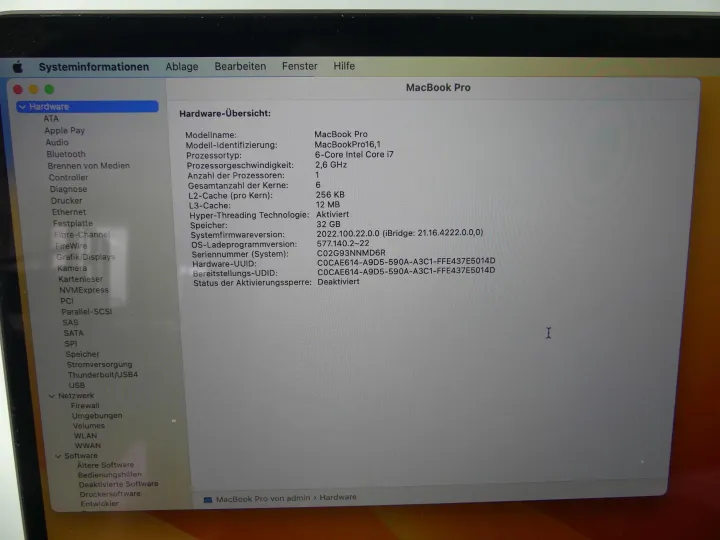The width and height of the screenshot is (720, 540).
Task: Select USB in the sidebar
Action: click(x=77, y=385)
